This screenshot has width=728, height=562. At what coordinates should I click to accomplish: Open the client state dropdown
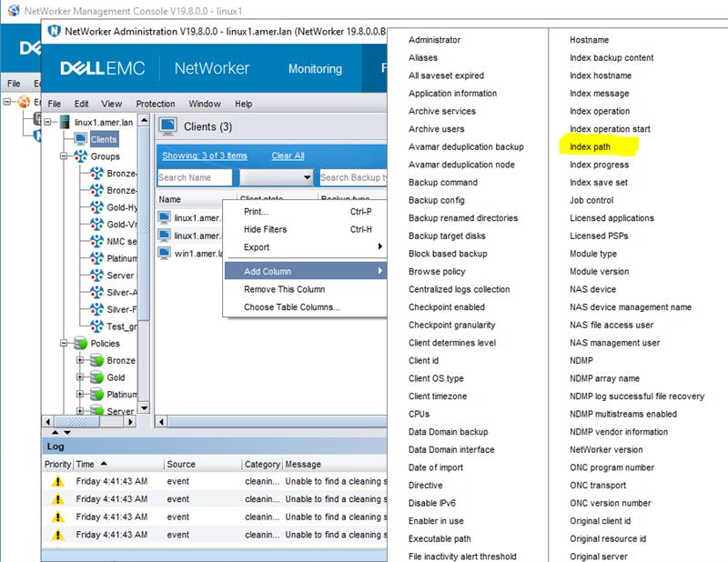308,177
